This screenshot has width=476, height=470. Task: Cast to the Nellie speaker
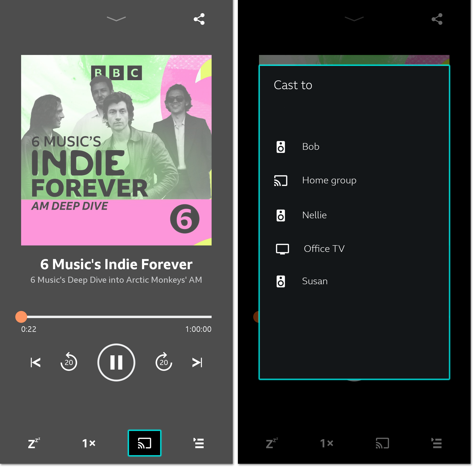[x=314, y=215]
